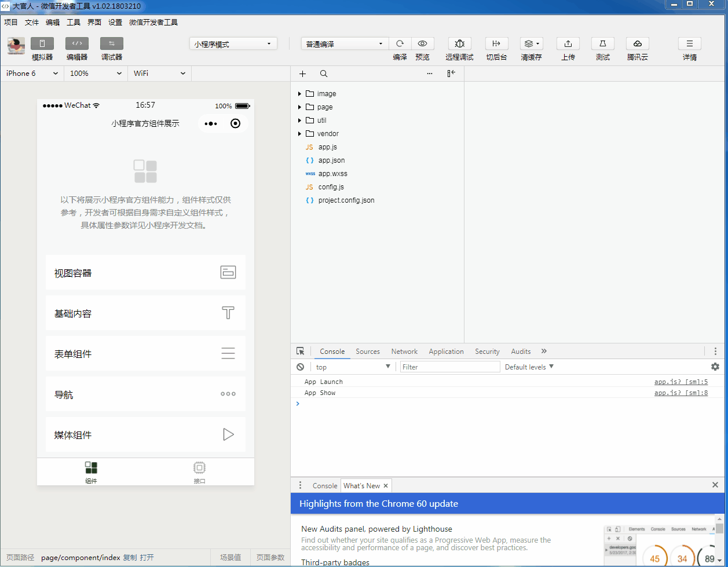Open the 界面 menu
728x567 pixels.
pos(94,23)
